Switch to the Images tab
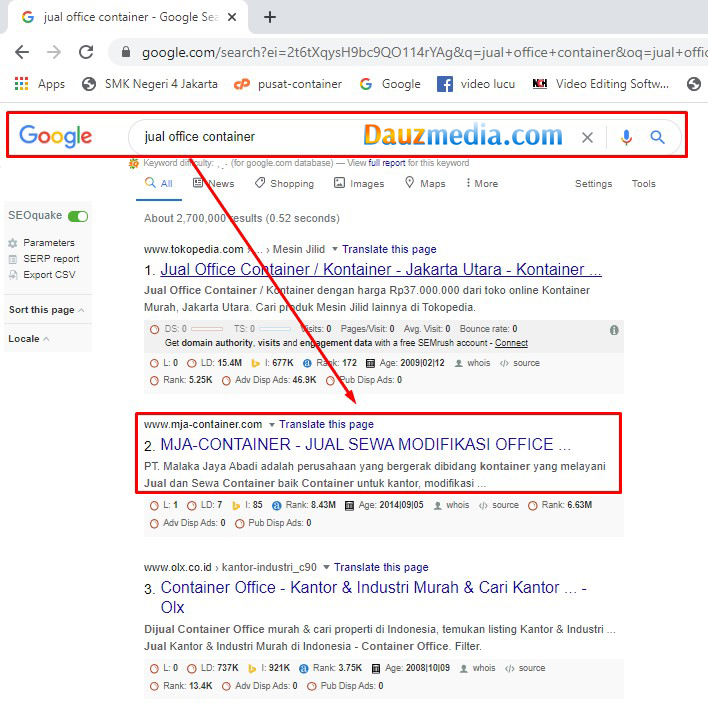 point(359,183)
